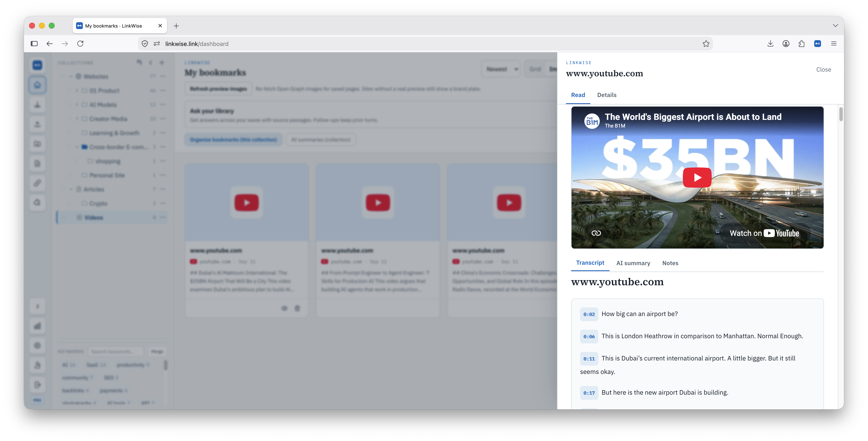Collapse the collections panel with left chevron

(x=151, y=62)
